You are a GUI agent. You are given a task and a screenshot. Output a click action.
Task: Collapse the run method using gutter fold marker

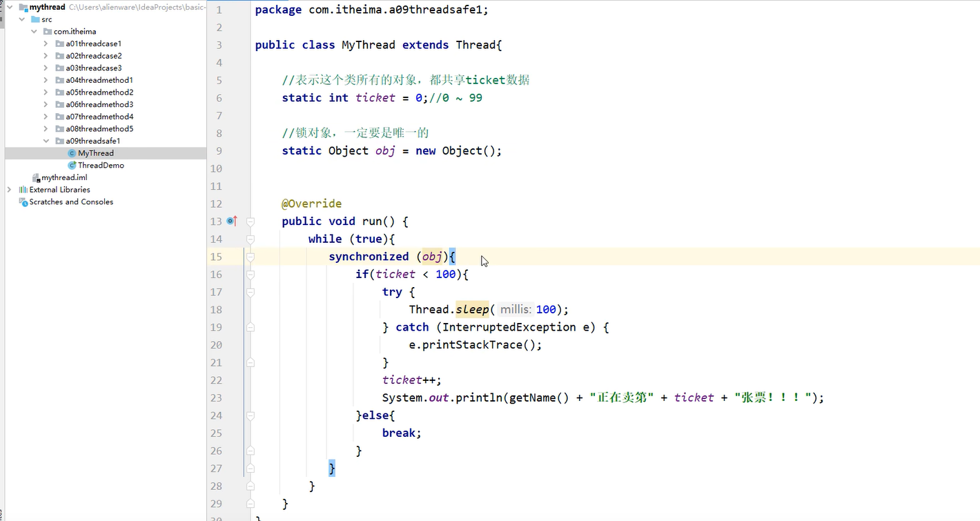[250, 221]
